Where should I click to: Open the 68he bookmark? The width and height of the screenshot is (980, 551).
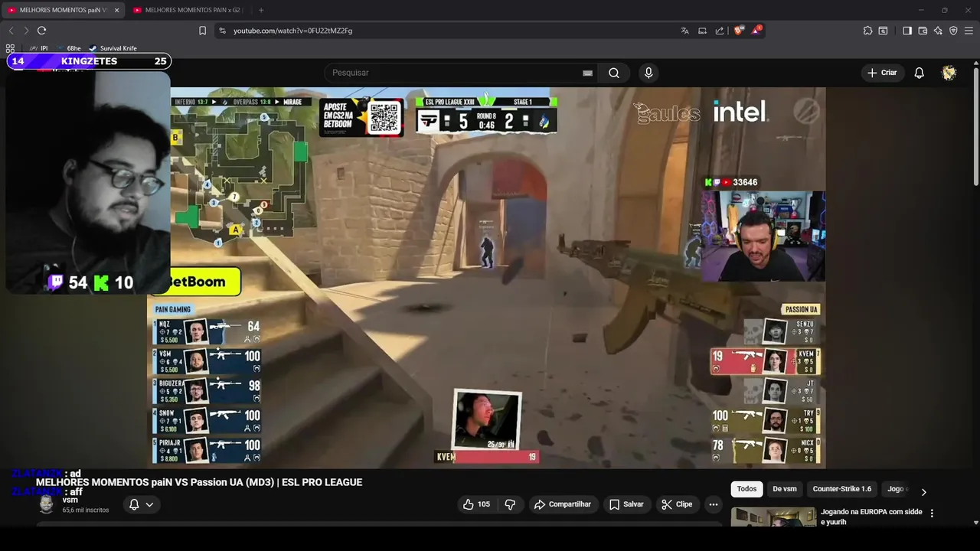(x=69, y=48)
